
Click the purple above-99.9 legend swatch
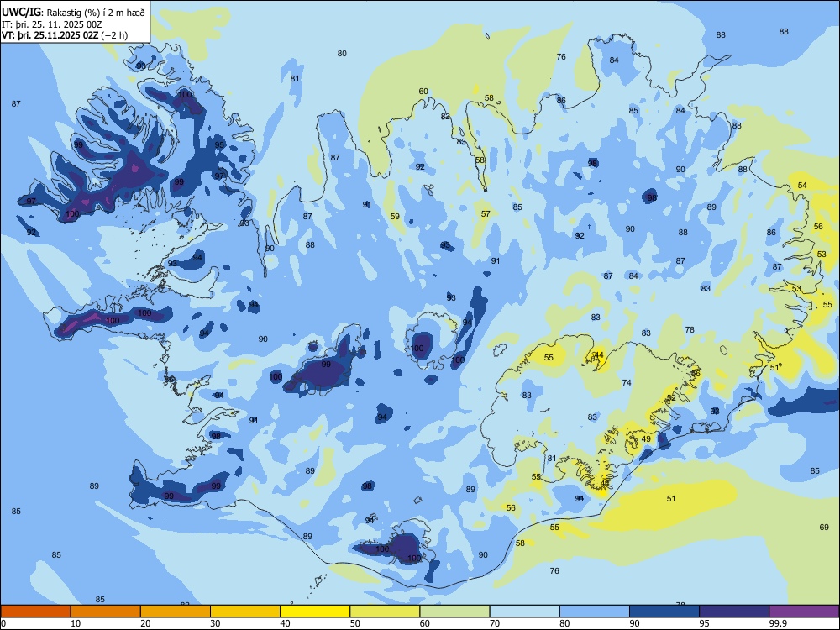click(x=804, y=612)
